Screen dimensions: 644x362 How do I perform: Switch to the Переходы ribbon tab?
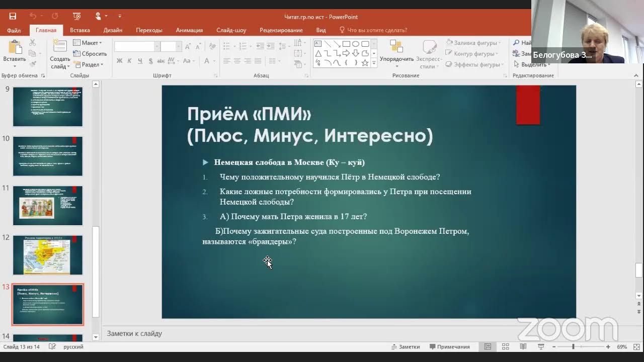pyautogui.click(x=149, y=30)
